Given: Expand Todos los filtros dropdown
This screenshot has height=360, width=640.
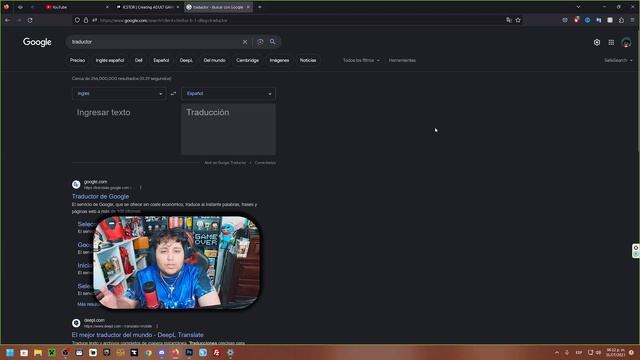Looking at the screenshot, I should click(361, 60).
